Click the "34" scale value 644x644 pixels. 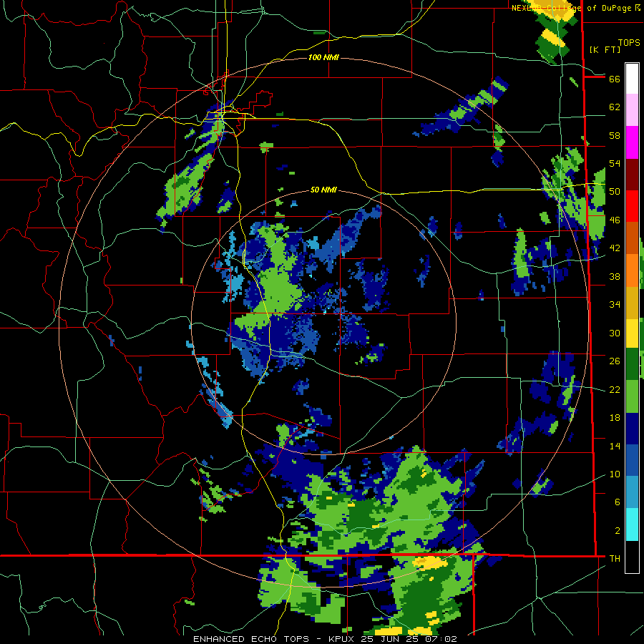coord(615,305)
